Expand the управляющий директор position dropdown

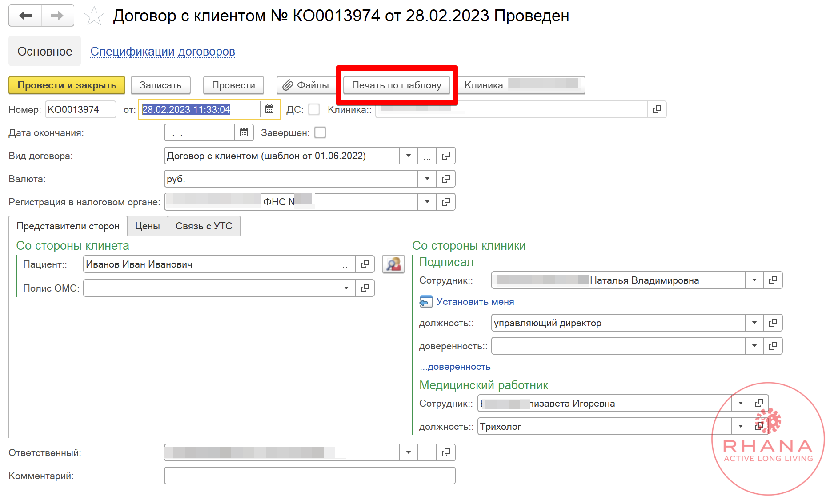pyautogui.click(x=754, y=323)
